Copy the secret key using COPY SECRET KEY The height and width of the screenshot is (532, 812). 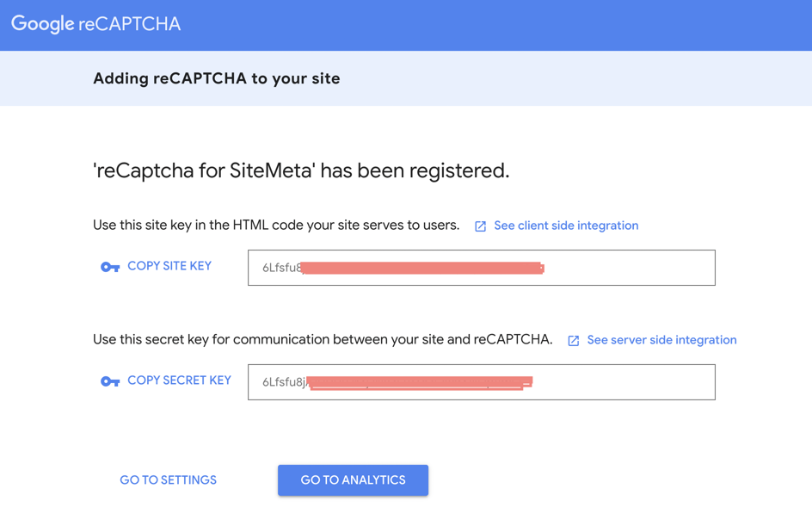coord(179,380)
